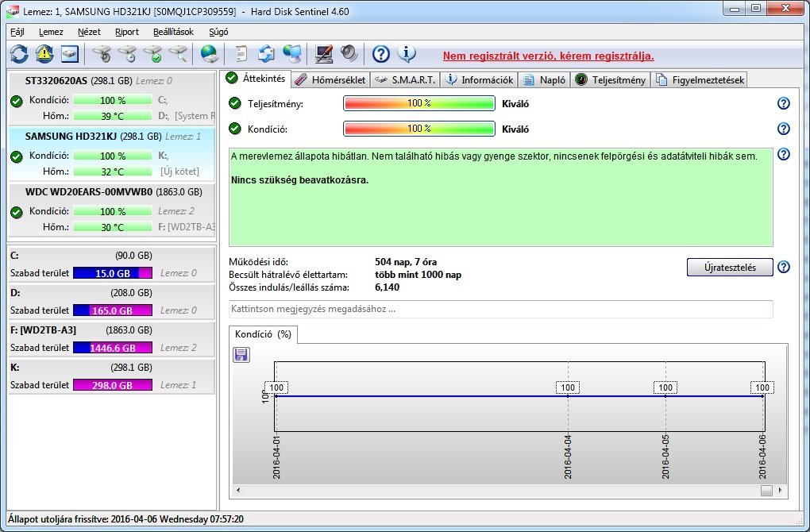Click the 504 nap, 7 óra operating time value
Screen dimensions: 810x532
406,262
